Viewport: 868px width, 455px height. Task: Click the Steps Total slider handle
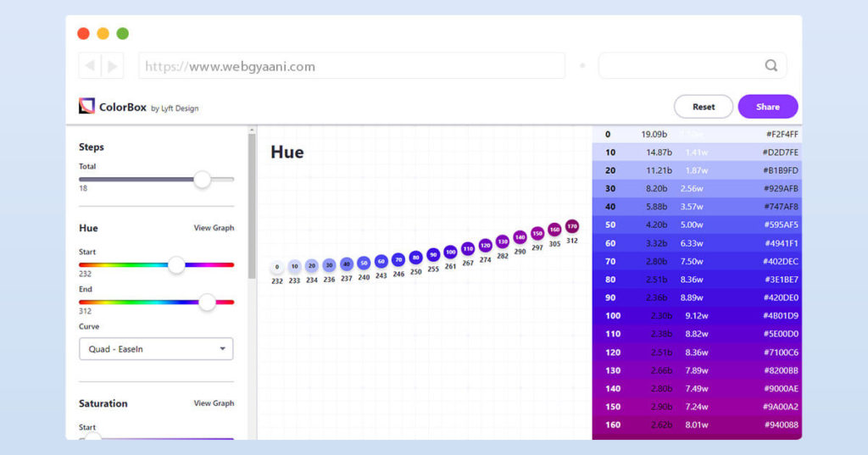tap(202, 179)
